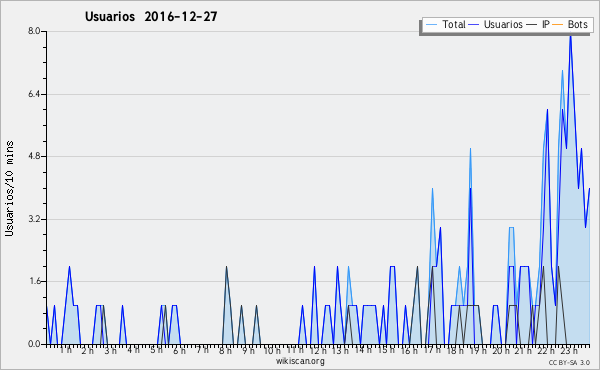Click the '12 h' x-axis label

tap(318, 351)
